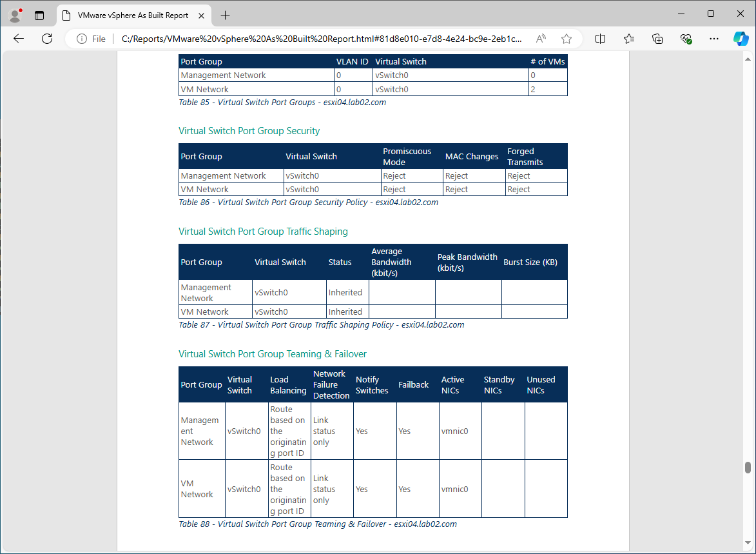
Task: Maximize the browser window
Action: point(711,14)
